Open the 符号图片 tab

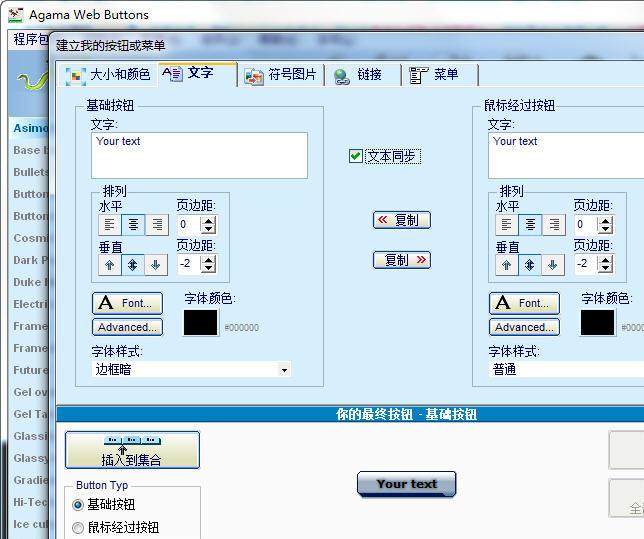(x=281, y=75)
